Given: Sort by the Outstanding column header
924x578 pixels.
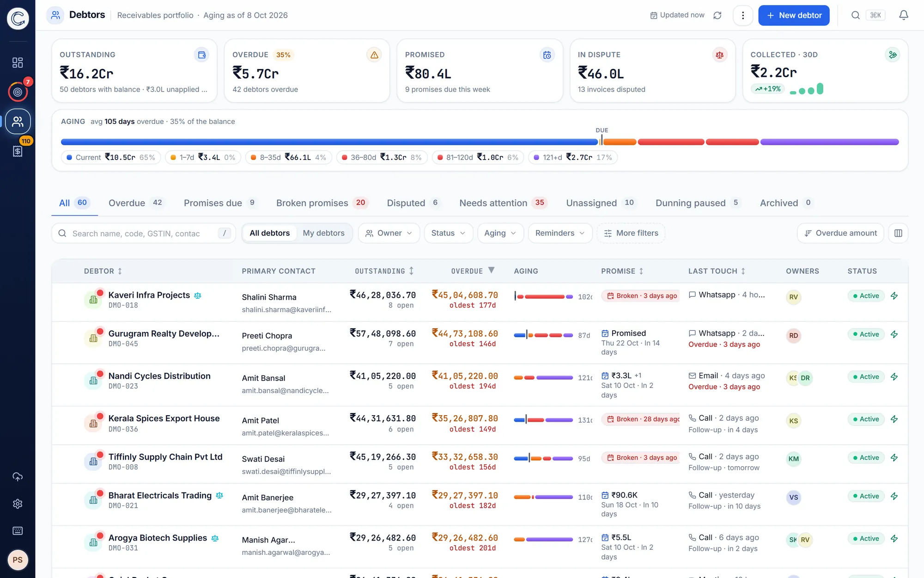Looking at the screenshot, I should point(384,271).
